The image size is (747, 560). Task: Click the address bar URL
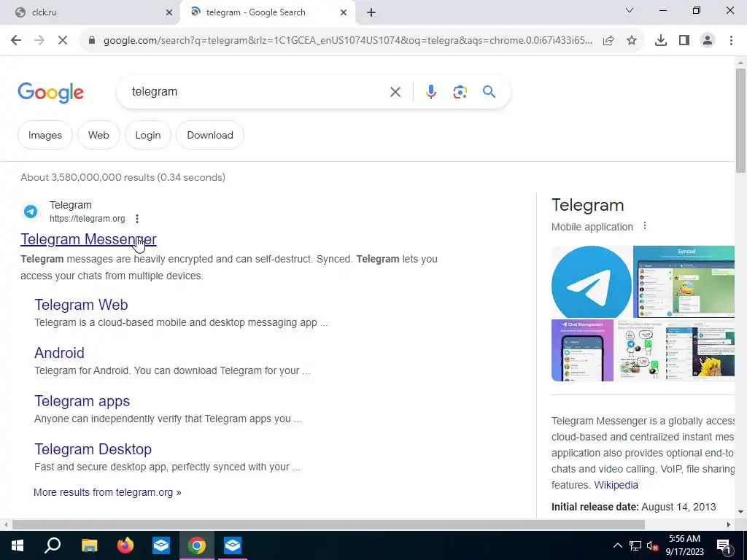point(348,41)
